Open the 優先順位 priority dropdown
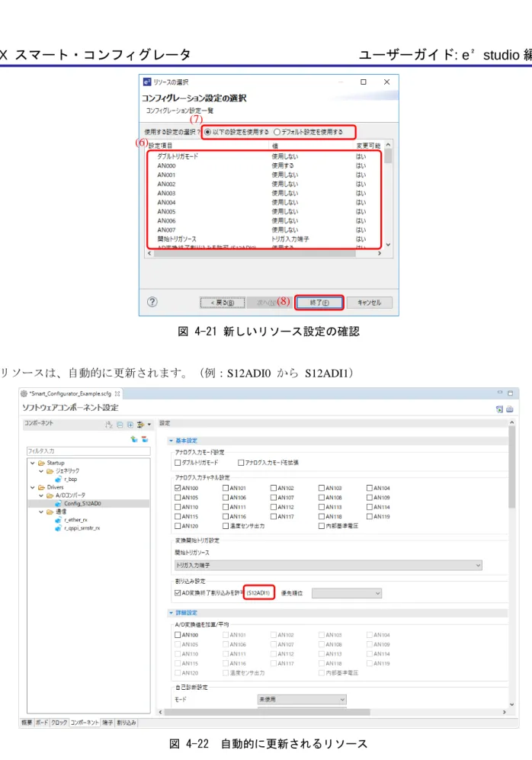 [347, 593]
